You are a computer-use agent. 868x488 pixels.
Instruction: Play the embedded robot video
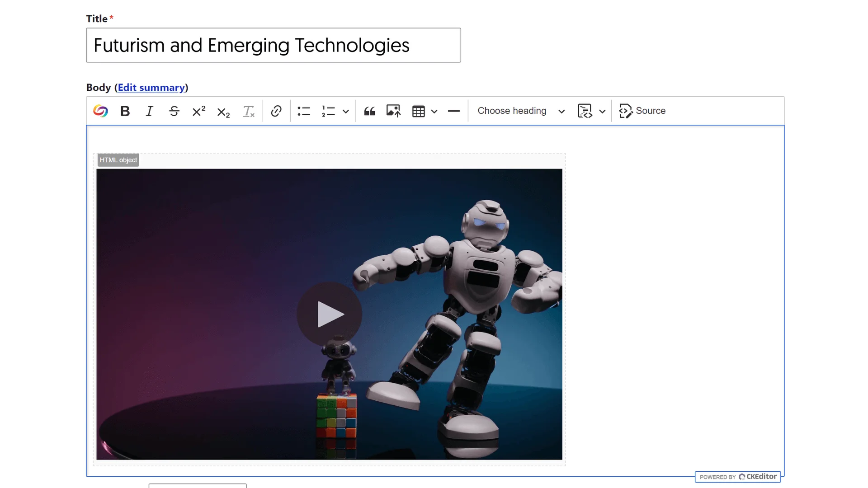click(x=330, y=314)
